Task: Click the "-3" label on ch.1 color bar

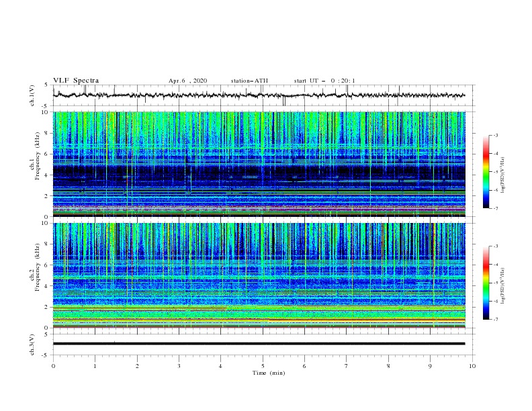Action: (495, 136)
